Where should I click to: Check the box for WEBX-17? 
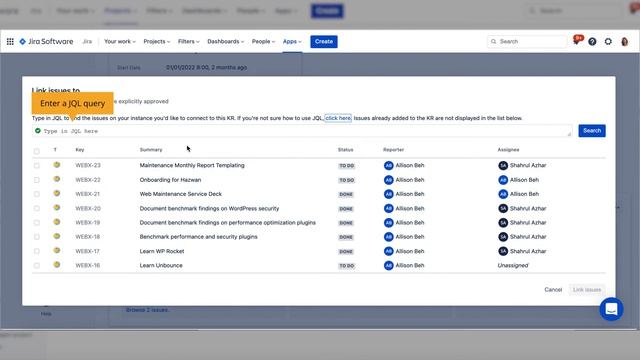pos(37,251)
